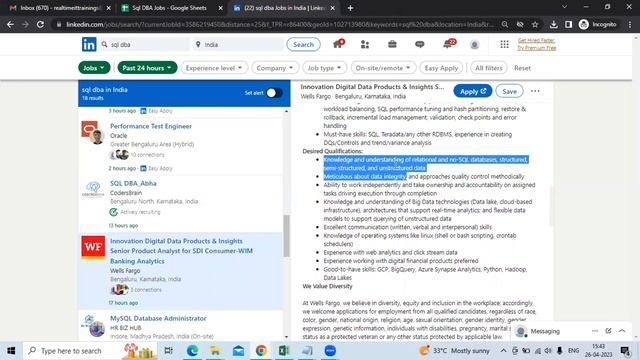
Task: Toggle Easy Apply filter
Action: [x=441, y=68]
